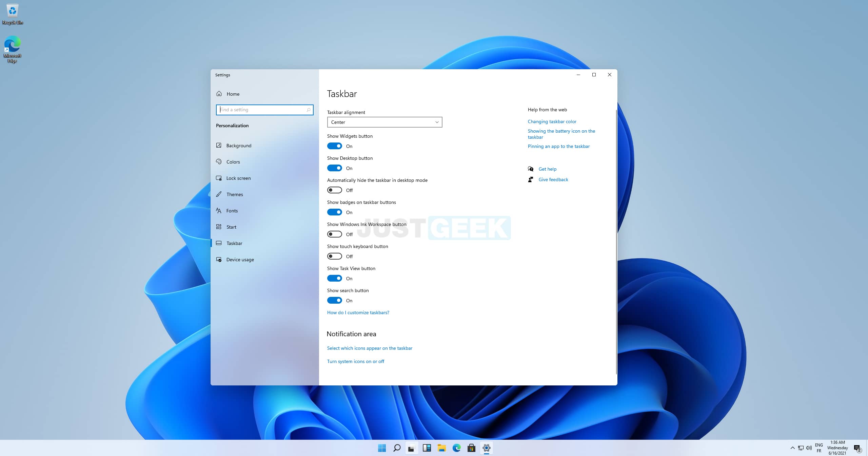The width and height of the screenshot is (868, 456).
Task: Turn off Show Desktop button toggle
Action: coord(334,168)
